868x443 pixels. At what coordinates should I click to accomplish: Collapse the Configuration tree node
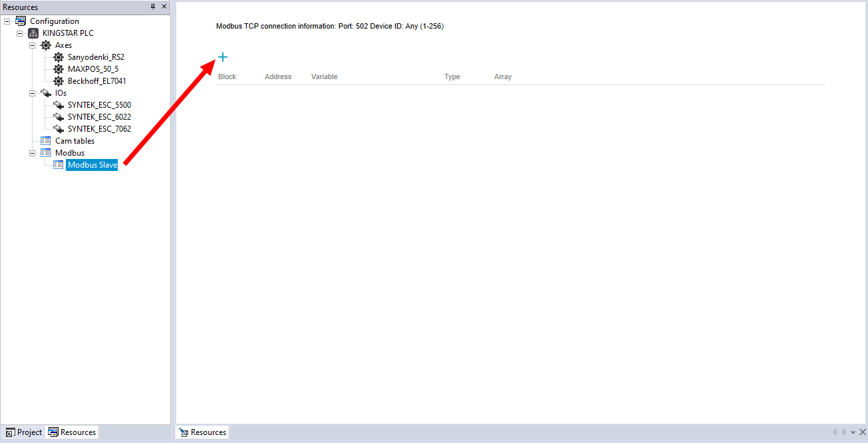point(7,21)
